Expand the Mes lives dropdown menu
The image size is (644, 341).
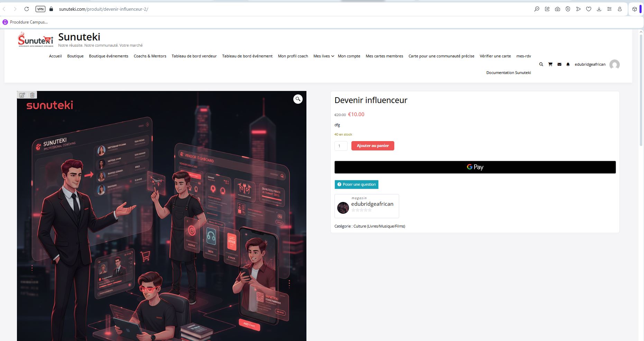pos(323,56)
